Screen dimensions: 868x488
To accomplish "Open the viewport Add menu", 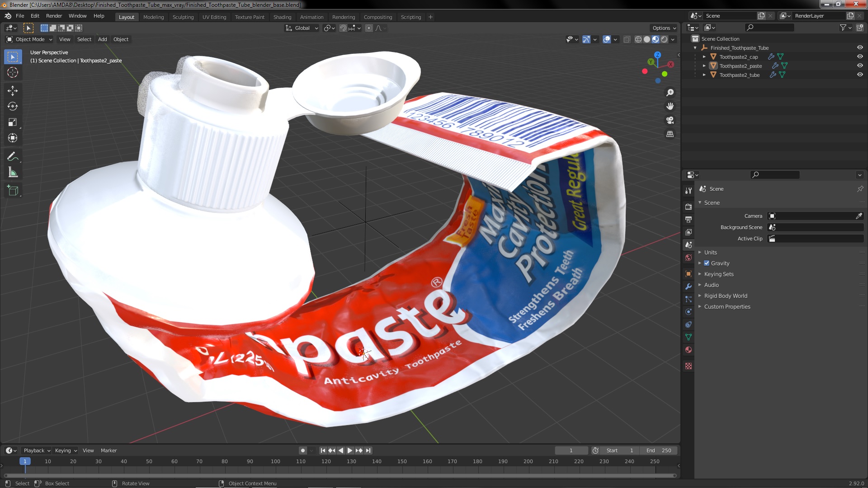I will 103,39.
